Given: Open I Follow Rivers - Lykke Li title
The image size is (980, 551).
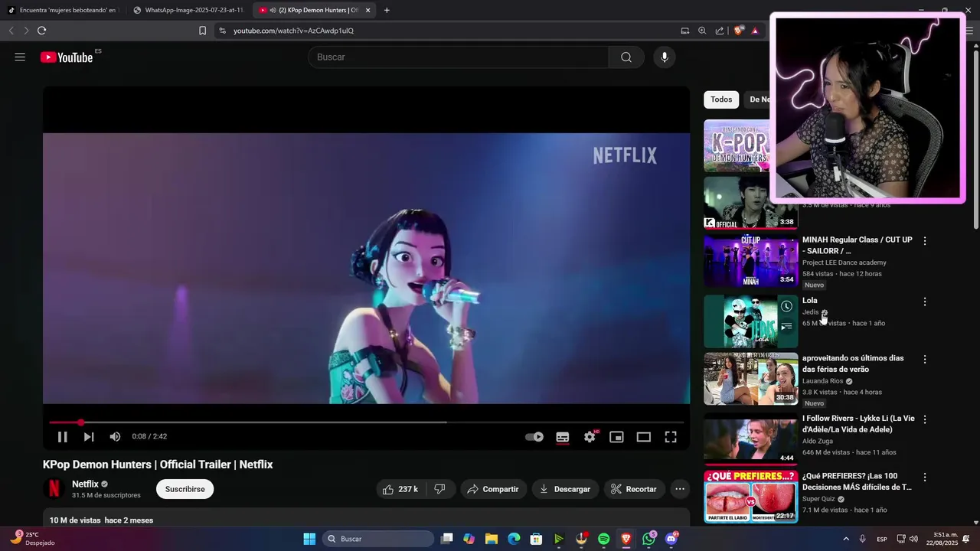Looking at the screenshot, I should (x=858, y=424).
